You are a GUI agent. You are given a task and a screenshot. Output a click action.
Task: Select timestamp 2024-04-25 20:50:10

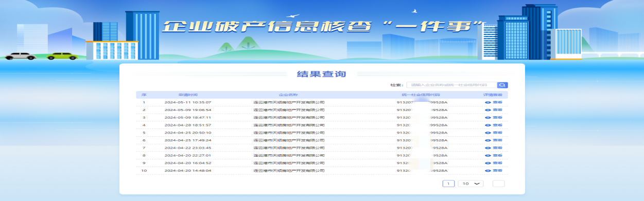(x=187, y=133)
